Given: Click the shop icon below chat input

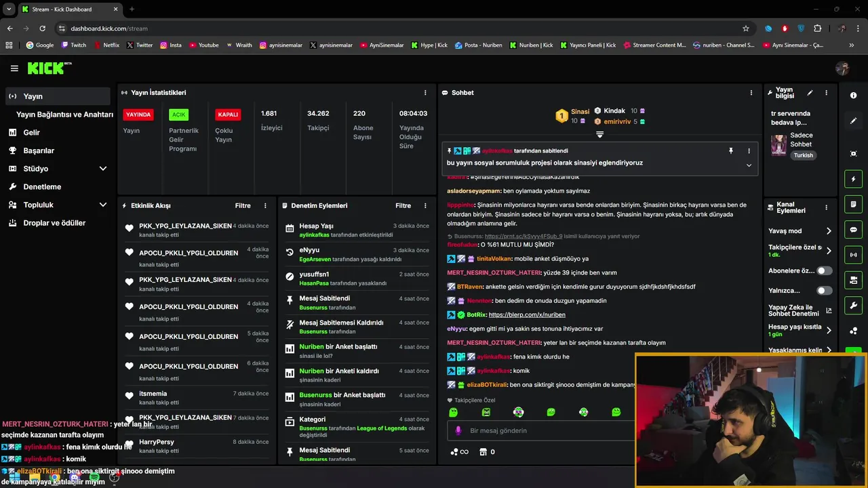Looking at the screenshot, I should click(483, 451).
